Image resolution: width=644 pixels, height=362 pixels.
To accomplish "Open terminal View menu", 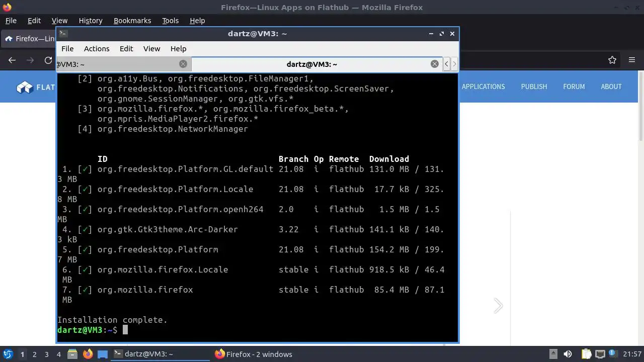I will click(151, 49).
